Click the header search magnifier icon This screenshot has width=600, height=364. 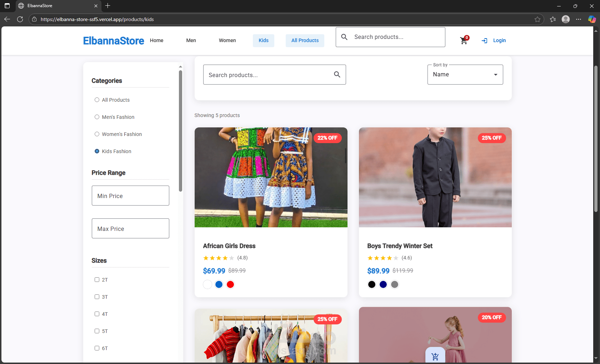click(344, 37)
